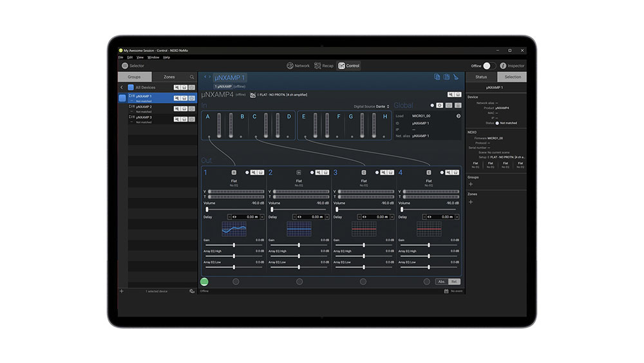This screenshot has width=644, height=363.
Task: Decrease channel 1 delay with minus stepper
Action: [x=229, y=217]
